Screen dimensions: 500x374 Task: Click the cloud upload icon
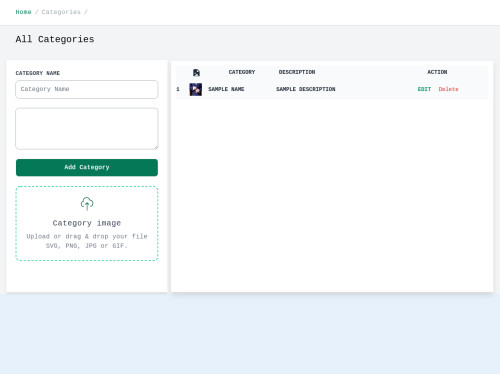[x=87, y=203]
